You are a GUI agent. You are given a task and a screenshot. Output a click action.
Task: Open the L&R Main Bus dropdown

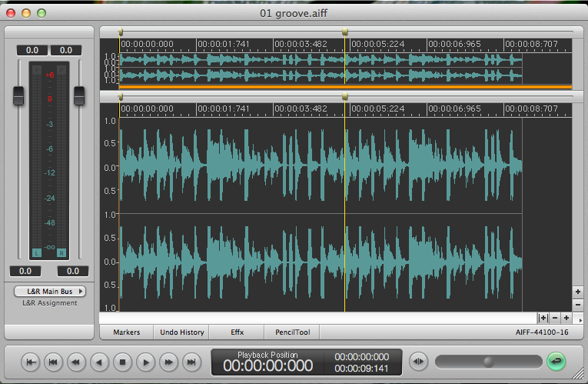(x=50, y=292)
